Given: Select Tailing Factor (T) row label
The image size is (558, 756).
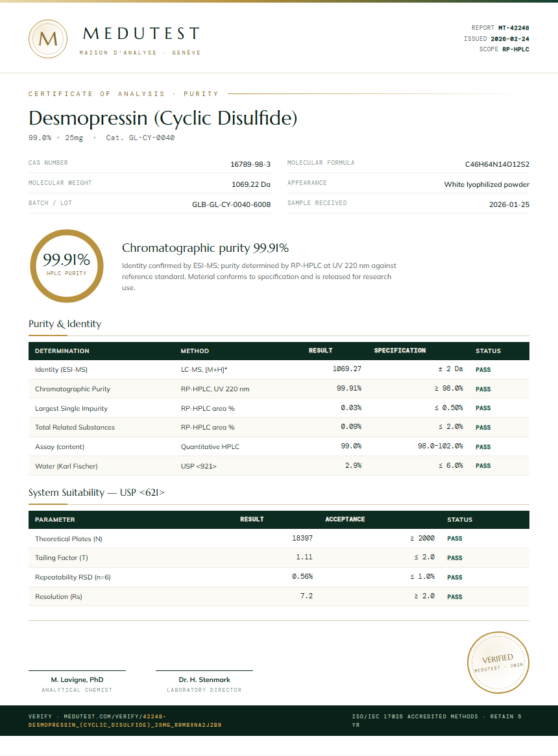Looking at the screenshot, I should pyautogui.click(x=61, y=558).
